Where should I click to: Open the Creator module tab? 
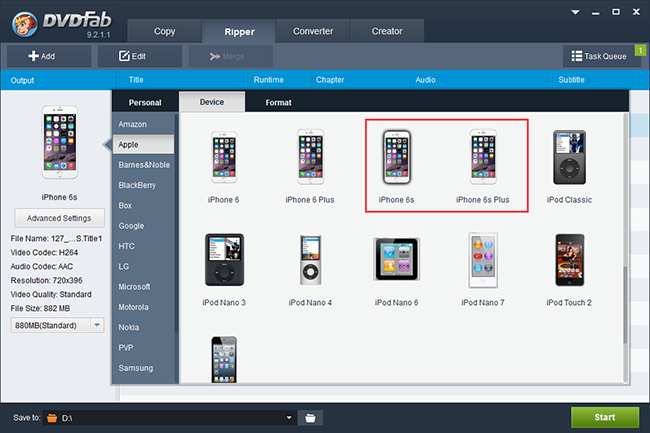(x=387, y=31)
